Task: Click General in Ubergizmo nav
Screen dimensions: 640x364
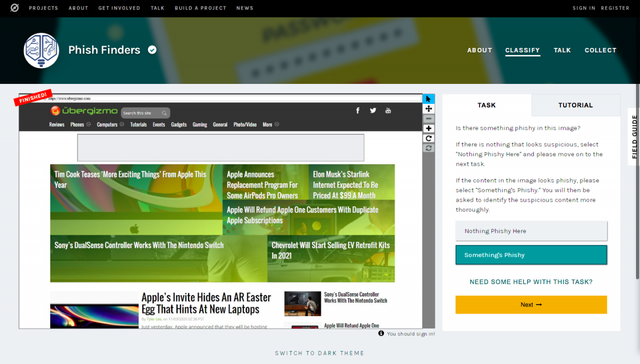Action: click(220, 124)
